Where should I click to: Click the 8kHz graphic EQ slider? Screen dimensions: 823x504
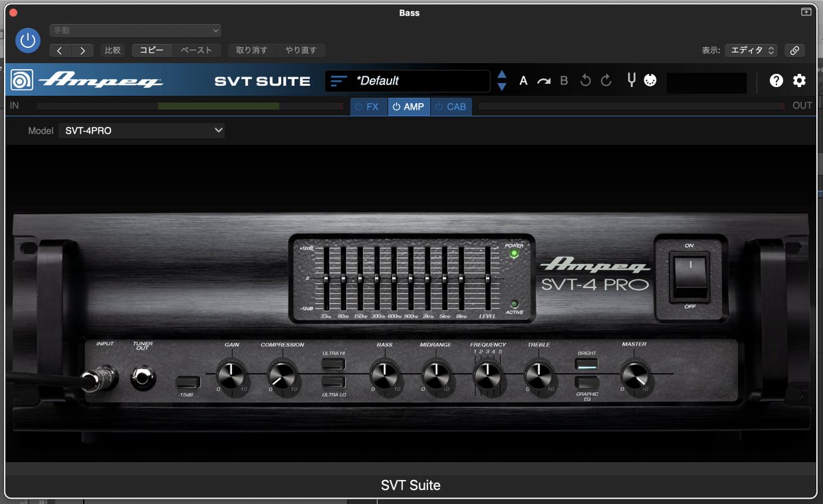coord(462,278)
